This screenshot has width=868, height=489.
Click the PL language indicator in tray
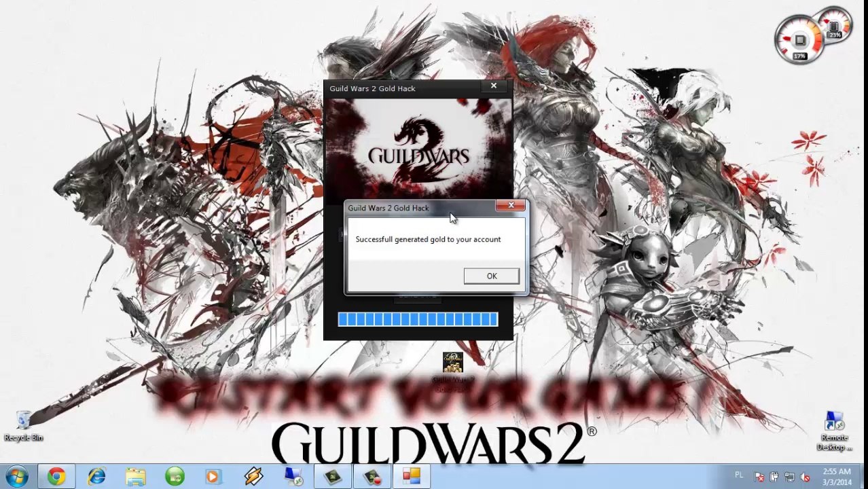[x=739, y=475]
